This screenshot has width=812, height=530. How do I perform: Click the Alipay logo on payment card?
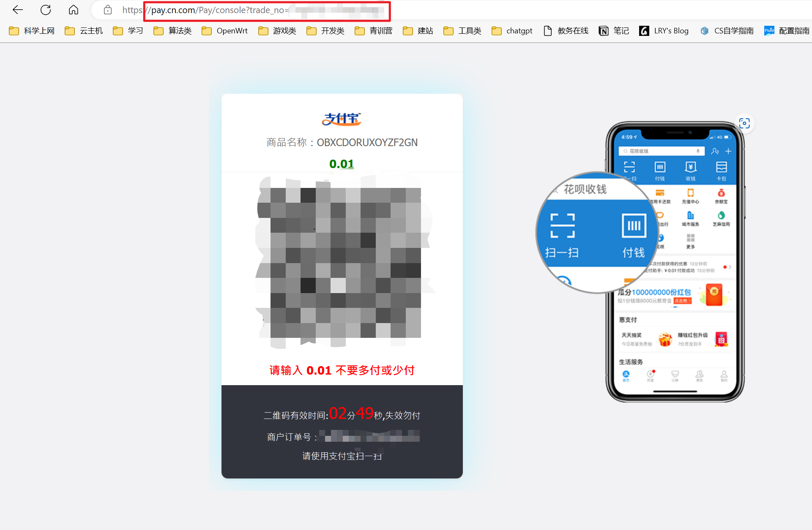[x=342, y=119]
